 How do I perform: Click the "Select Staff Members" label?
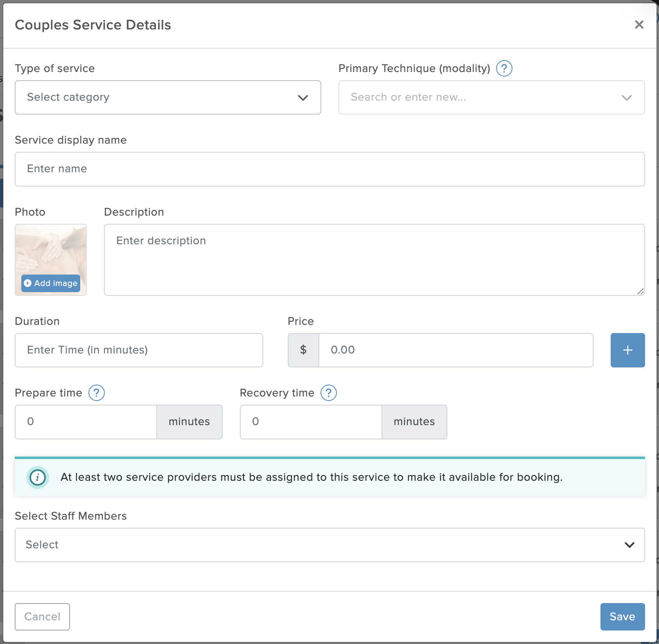tap(71, 516)
